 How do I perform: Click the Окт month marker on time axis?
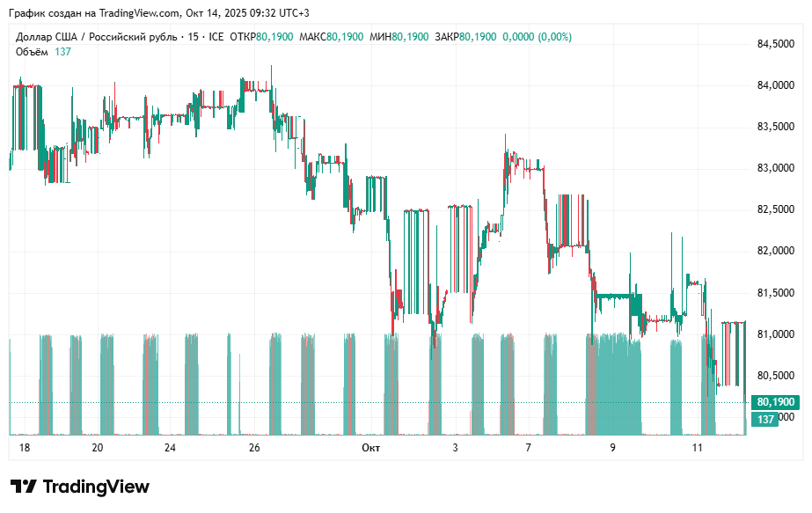pyautogui.click(x=370, y=448)
